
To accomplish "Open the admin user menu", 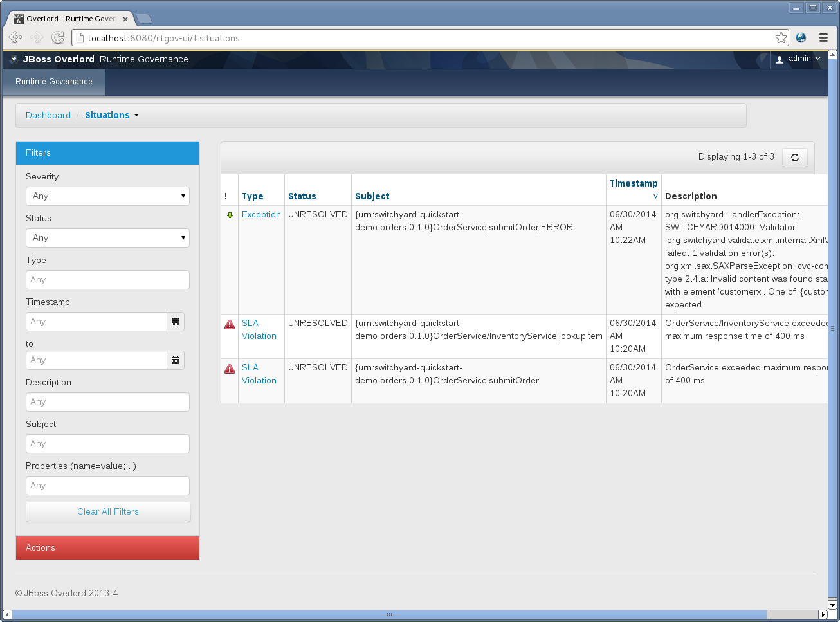I will click(799, 59).
